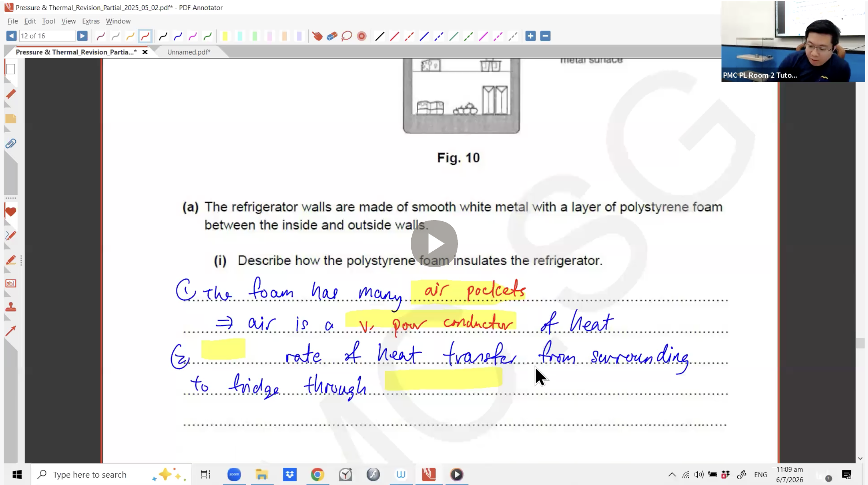Screen dimensions: 868x485
Task: Click the page number field '12 of 16'
Action: (47, 36)
